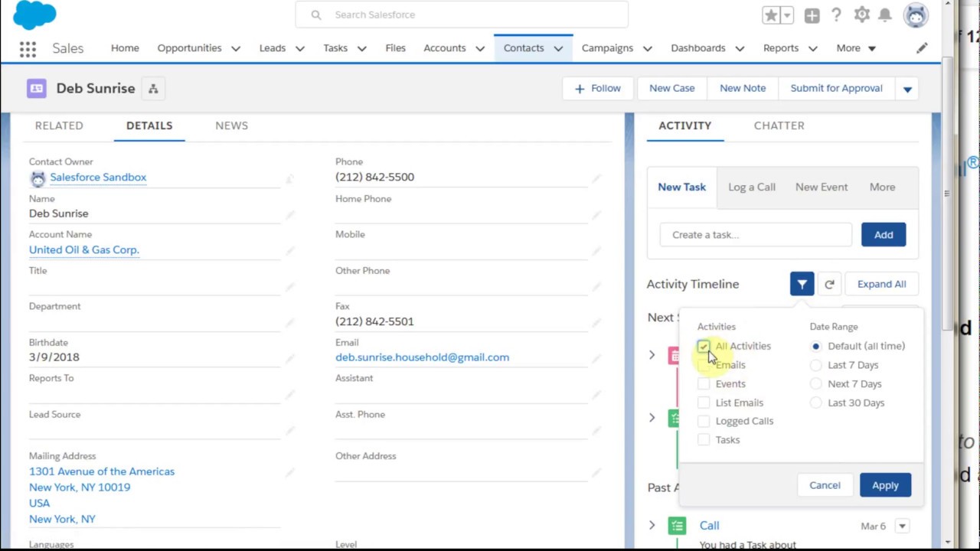Select Default (all time) date range
980x551 pixels.
click(815, 347)
